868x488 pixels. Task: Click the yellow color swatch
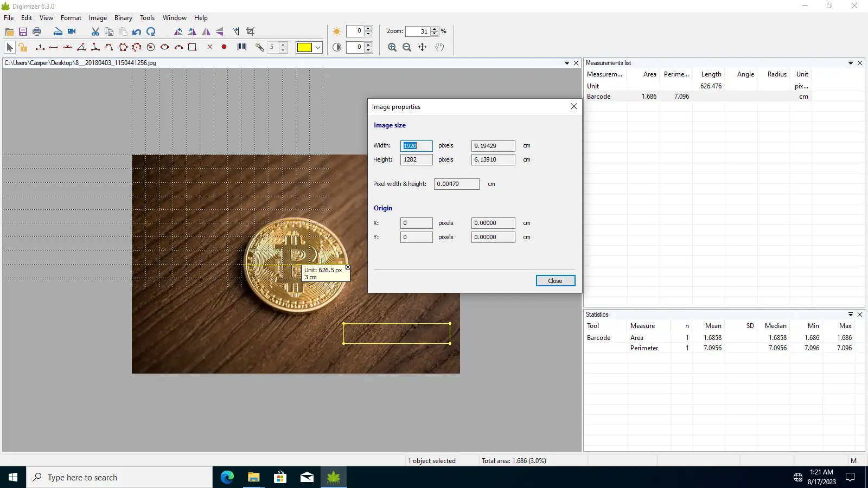pyautogui.click(x=304, y=47)
